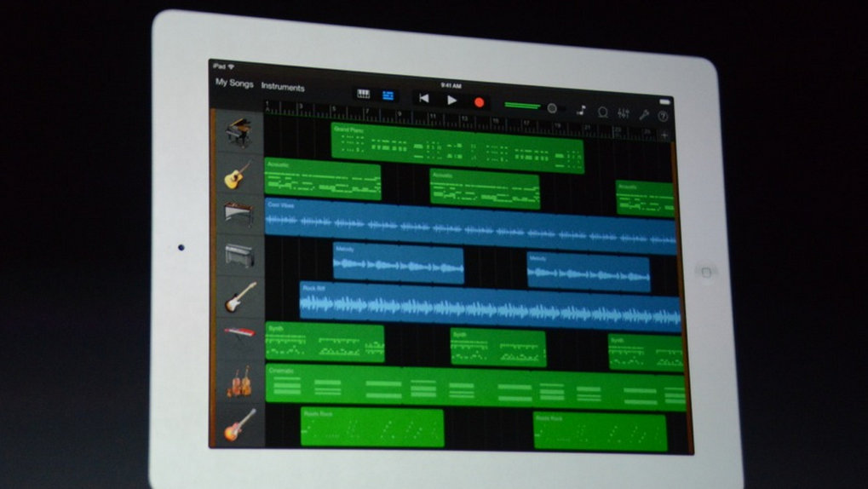Select the acoustic guitar track icon
Image resolution: width=868 pixels, height=489 pixels.
pos(238,174)
